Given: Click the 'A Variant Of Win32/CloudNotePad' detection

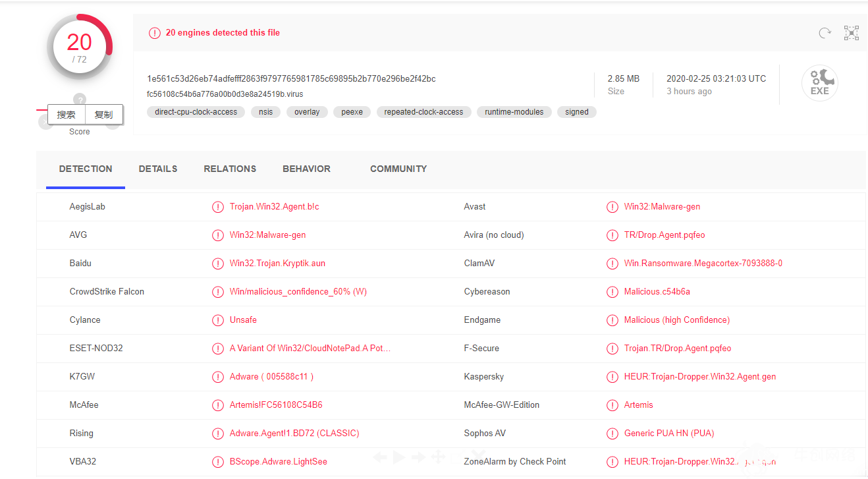Looking at the screenshot, I should 310,349.
